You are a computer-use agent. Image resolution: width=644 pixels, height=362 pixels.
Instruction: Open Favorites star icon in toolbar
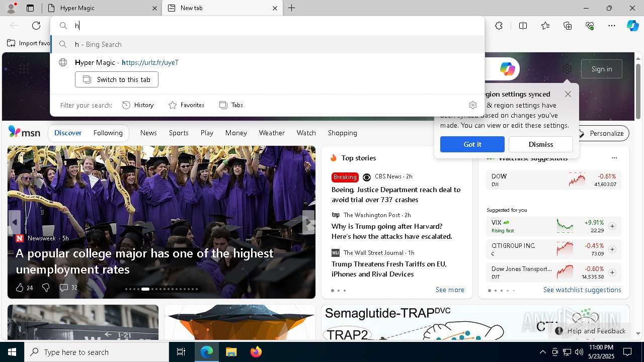(545, 26)
